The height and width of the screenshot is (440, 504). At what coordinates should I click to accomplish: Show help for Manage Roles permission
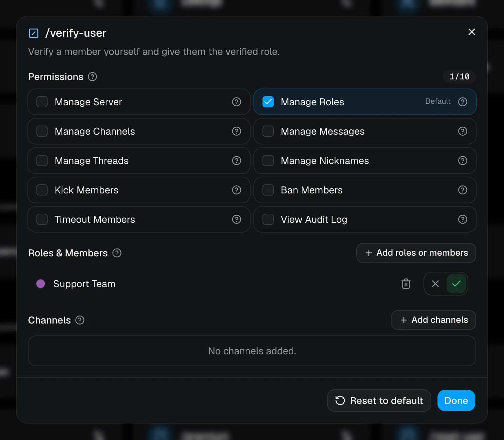coord(463,102)
